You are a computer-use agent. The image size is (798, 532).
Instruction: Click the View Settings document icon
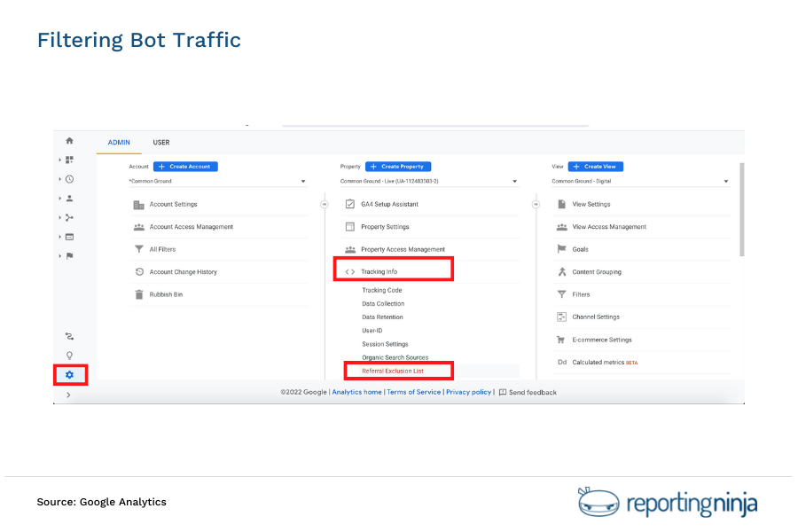click(562, 204)
